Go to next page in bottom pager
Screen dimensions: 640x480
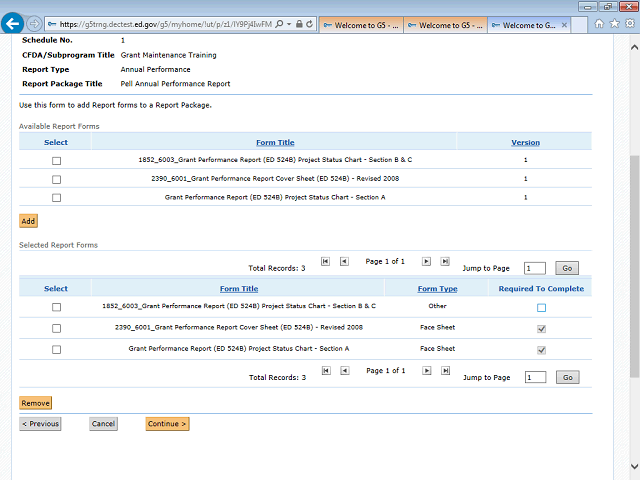[426, 371]
